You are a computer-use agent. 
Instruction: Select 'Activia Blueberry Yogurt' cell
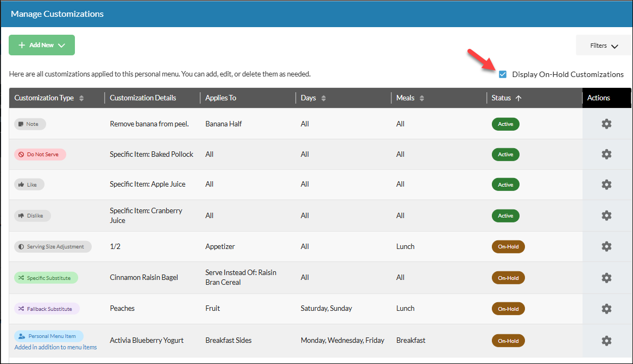[147, 340]
